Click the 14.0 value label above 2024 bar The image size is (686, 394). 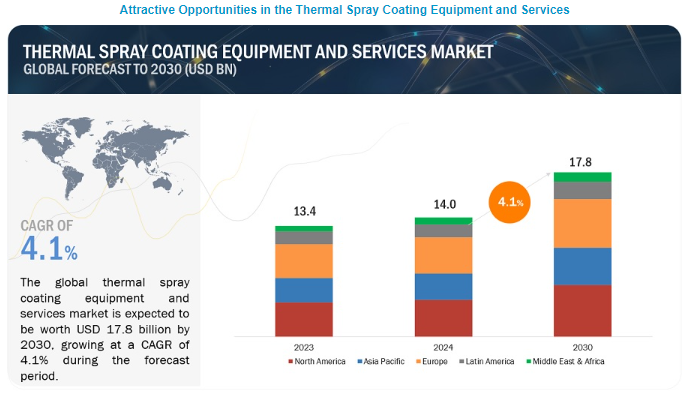click(444, 204)
